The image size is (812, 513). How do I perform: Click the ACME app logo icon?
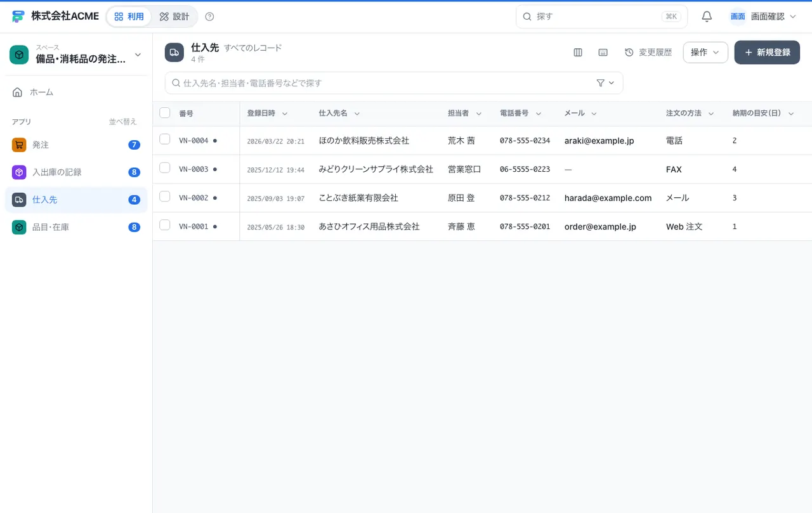click(18, 16)
